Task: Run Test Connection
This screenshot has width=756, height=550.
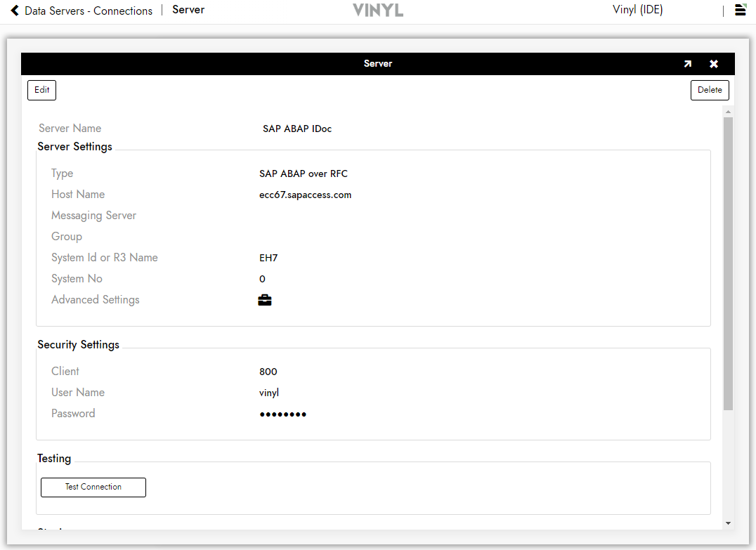Action: pos(93,487)
